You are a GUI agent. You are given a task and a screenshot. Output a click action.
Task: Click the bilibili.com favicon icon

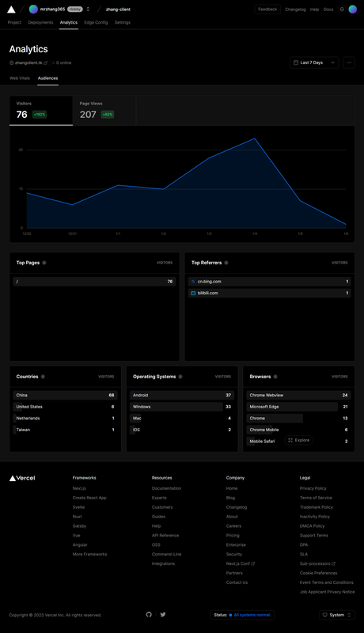coord(193,293)
